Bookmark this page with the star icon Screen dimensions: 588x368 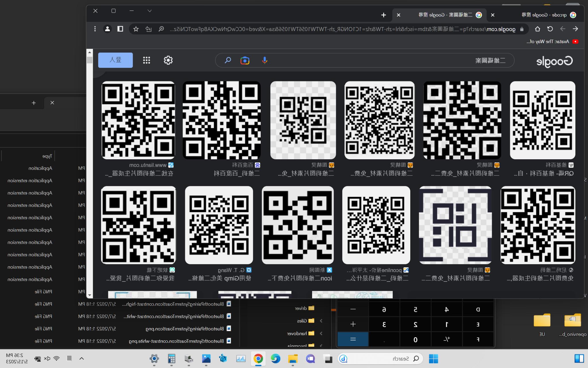click(x=136, y=29)
